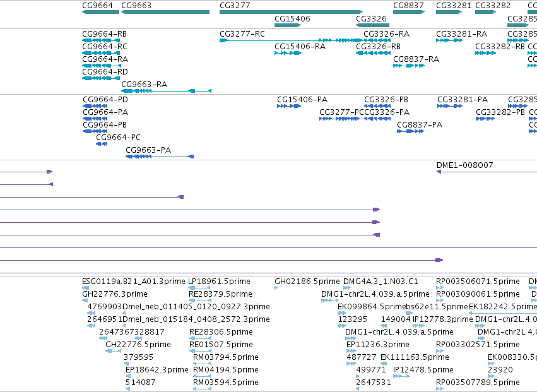Viewport: 537px width, 392px height.
Task: Click transcript CG9664-RC
Action: coord(101,53)
